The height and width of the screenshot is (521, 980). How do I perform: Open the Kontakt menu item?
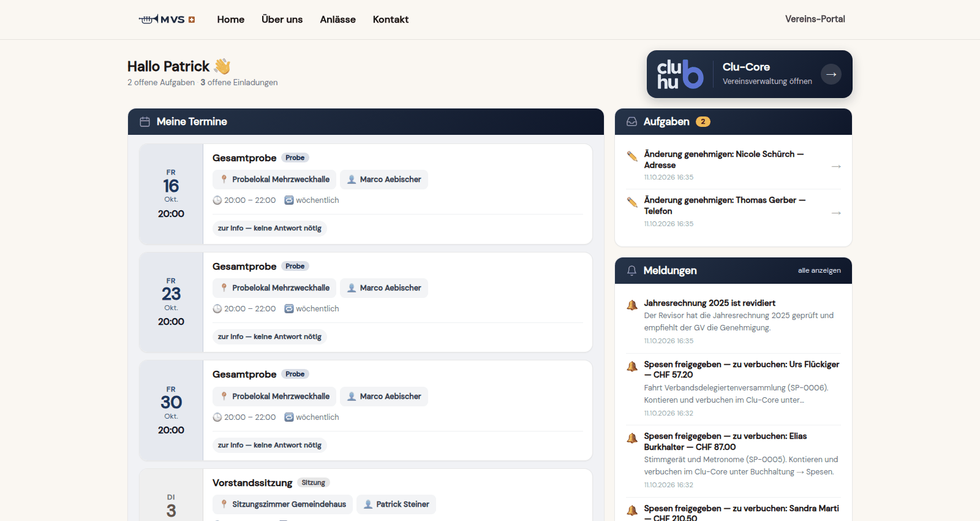[x=391, y=20]
